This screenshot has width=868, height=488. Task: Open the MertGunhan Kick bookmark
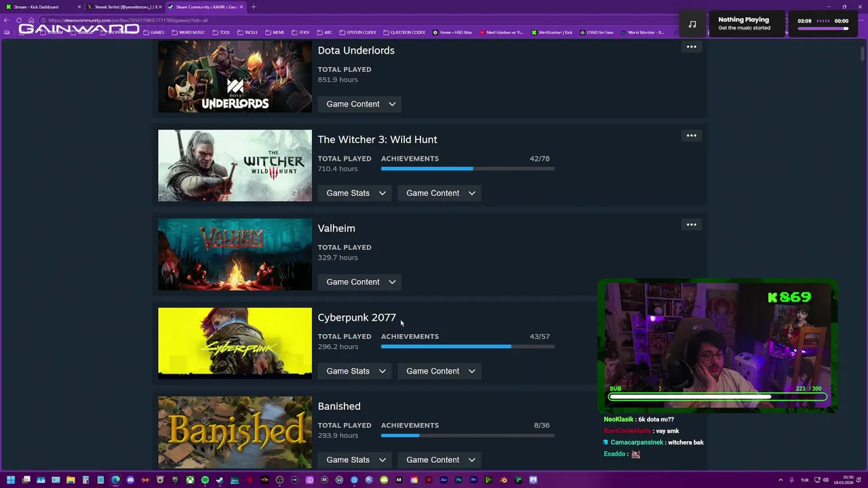(x=553, y=33)
